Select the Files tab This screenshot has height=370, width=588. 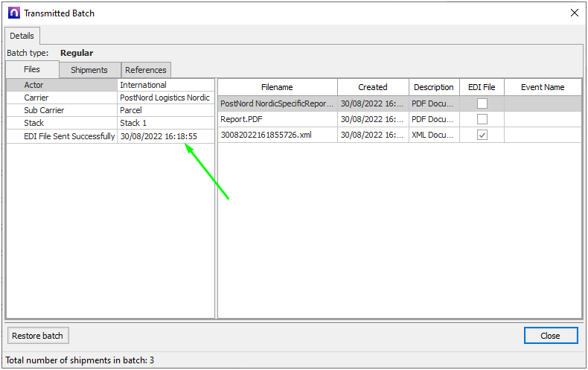click(32, 69)
